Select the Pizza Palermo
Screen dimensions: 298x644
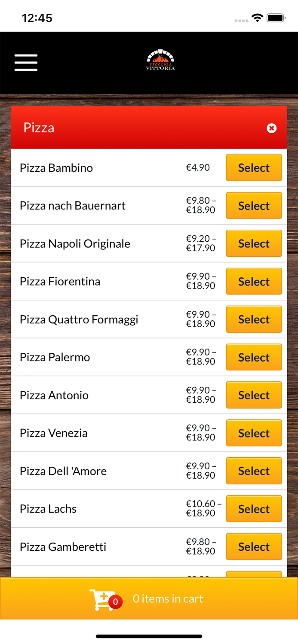point(254,357)
